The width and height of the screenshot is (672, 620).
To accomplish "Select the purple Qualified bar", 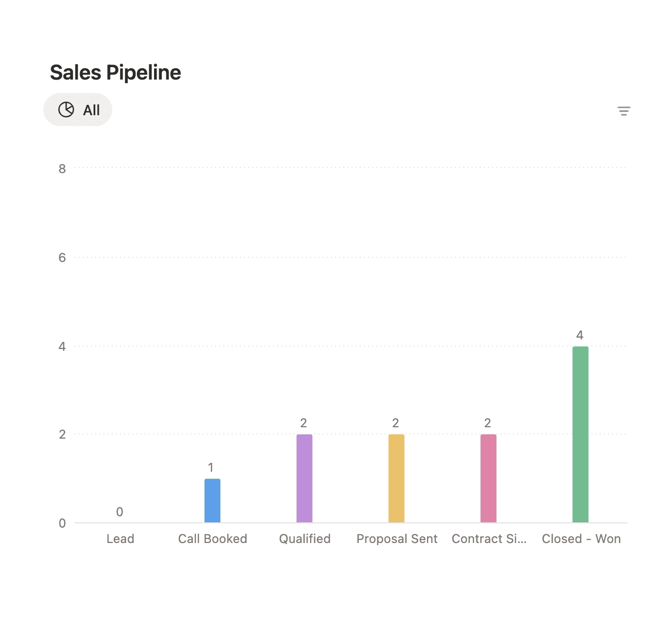I will (x=304, y=478).
